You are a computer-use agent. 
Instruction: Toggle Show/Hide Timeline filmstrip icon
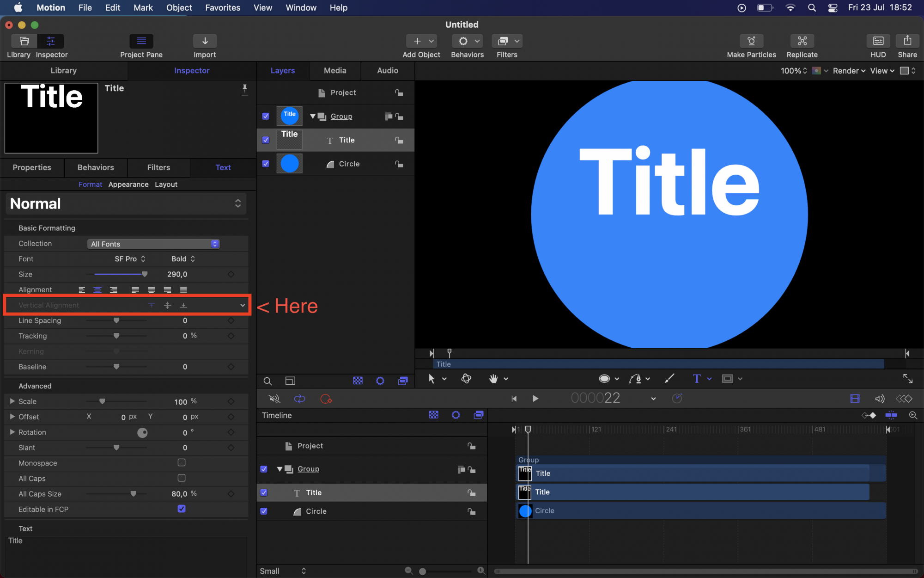click(855, 399)
